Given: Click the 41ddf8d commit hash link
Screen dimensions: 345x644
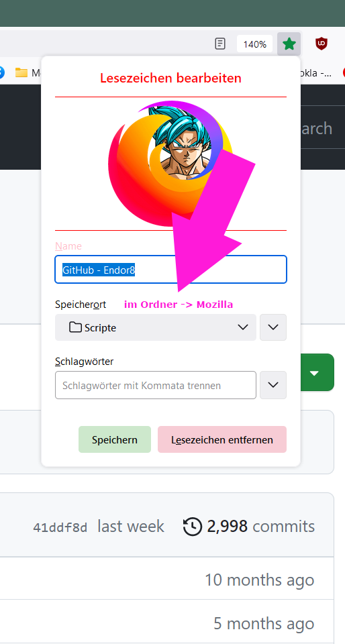Looking at the screenshot, I should 60,527.
